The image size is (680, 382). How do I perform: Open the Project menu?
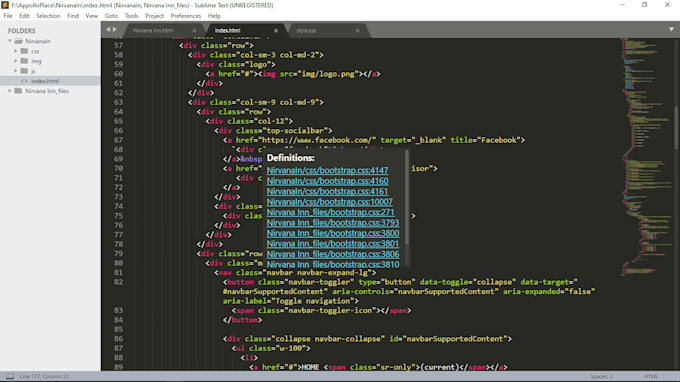(154, 16)
